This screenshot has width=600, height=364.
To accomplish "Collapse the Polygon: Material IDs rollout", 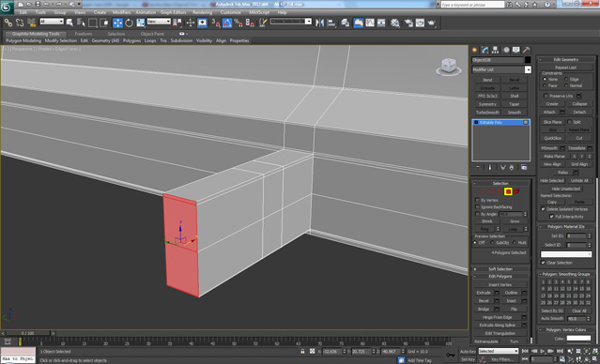I will click(566, 227).
